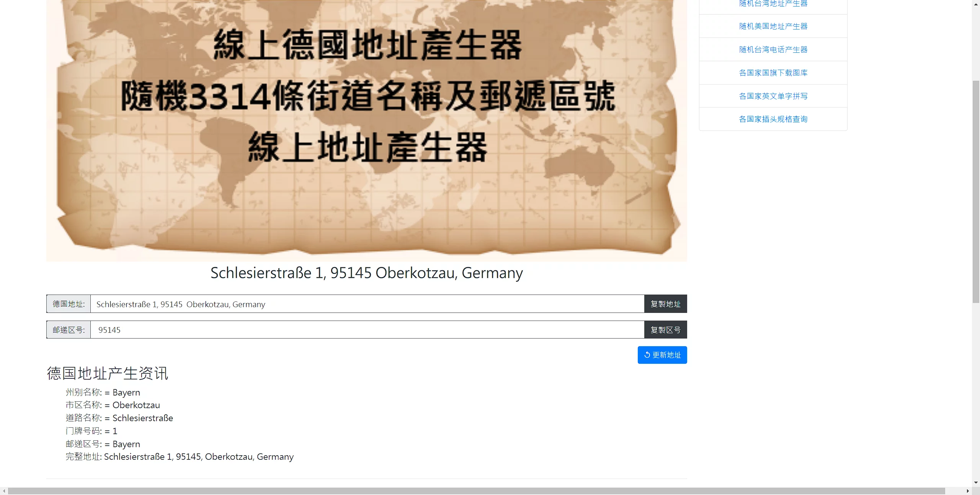Click the horizontal scrollbar right arrow
The height and width of the screenshot is (495, 980).
click(968, 491)
